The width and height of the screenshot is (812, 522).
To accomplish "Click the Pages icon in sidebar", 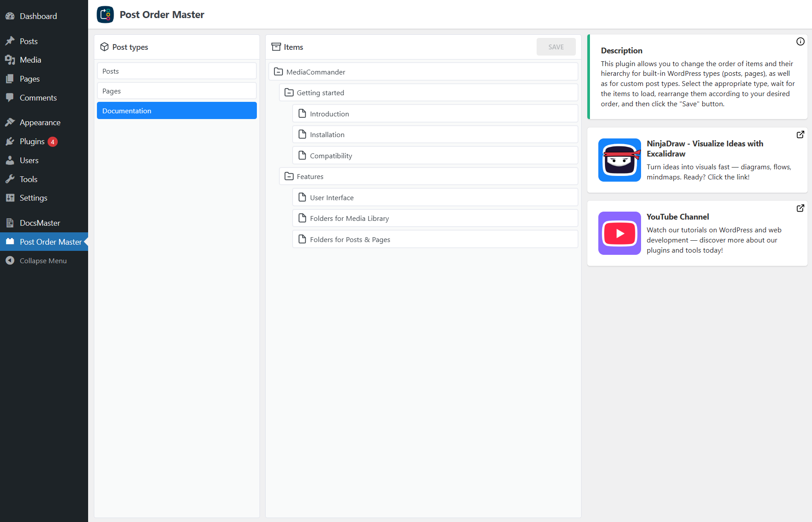I will (10, 79).
